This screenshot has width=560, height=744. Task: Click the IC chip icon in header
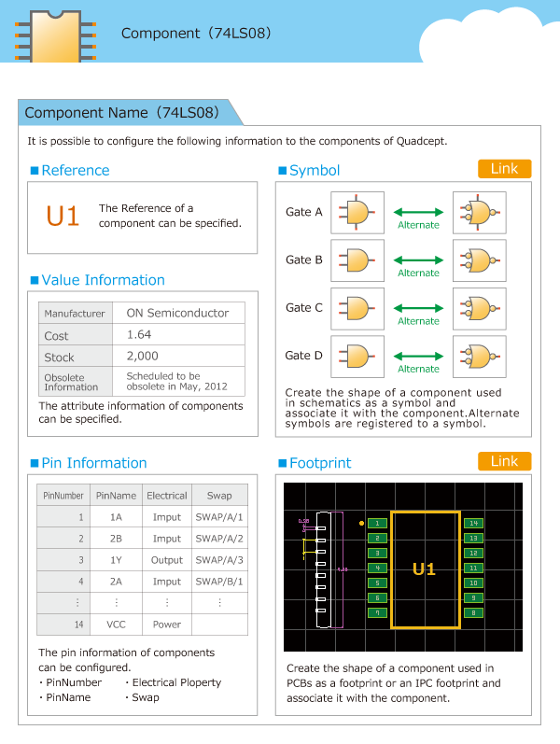click(55, 37)
